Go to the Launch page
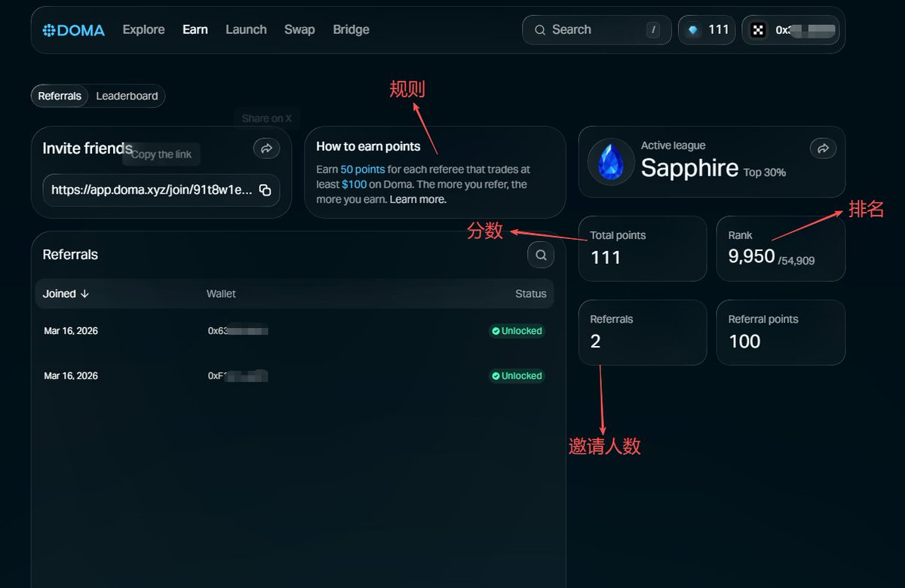 click(246, 29)
